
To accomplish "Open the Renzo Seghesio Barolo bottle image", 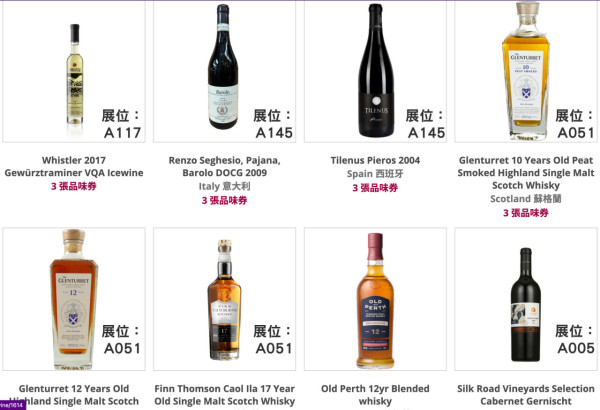I will point(225,72).
